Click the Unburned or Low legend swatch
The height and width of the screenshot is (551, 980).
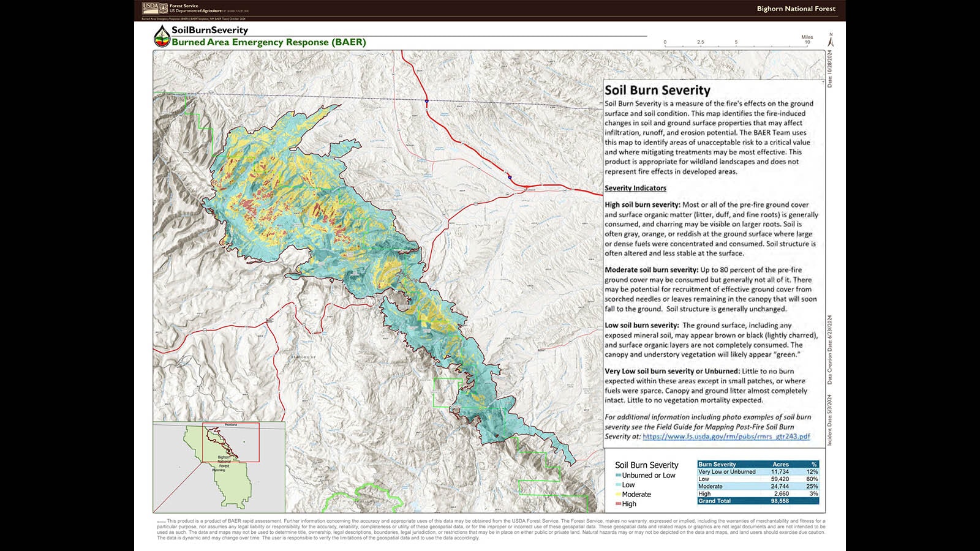coord(618,475)
